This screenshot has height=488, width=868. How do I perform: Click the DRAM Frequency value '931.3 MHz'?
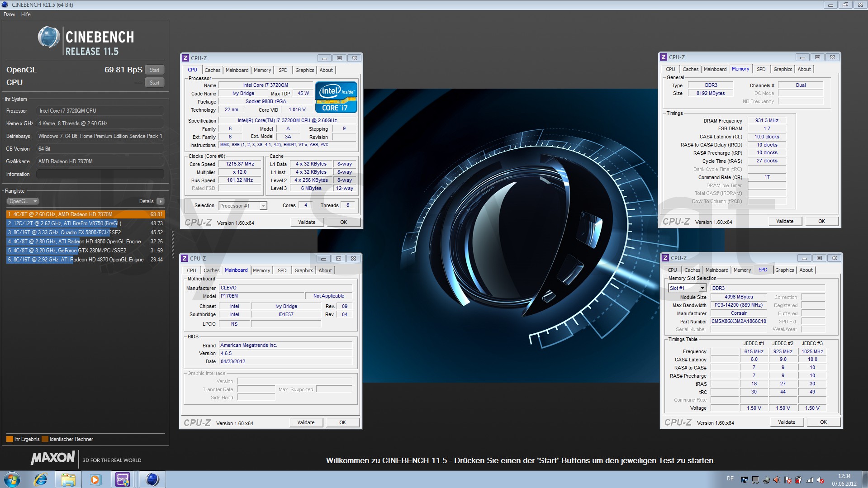click(x=767, y=121)
